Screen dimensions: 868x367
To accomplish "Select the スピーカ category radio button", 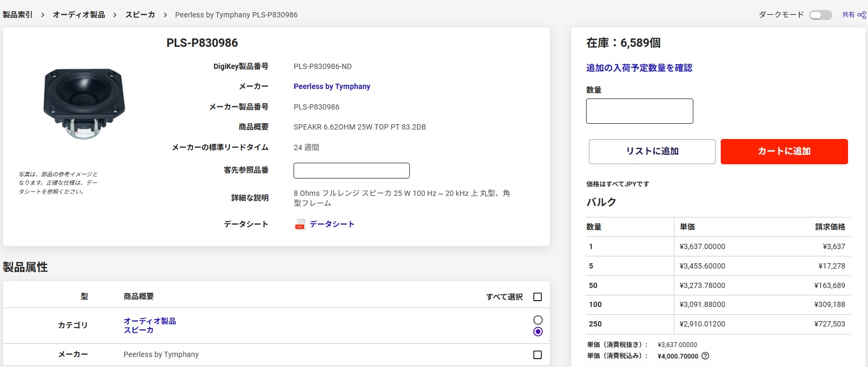I will 538,332.
